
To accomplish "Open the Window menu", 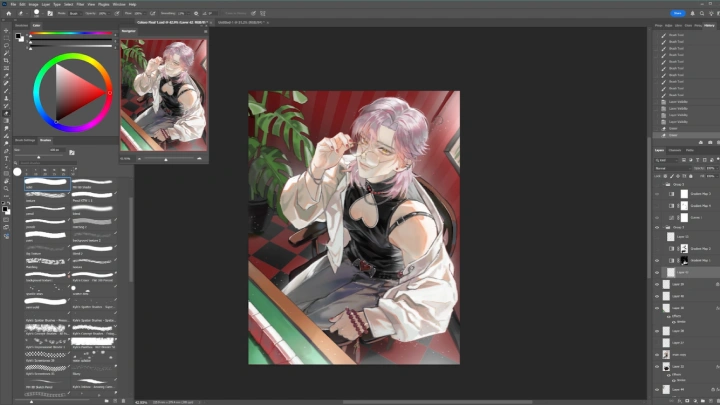I will (119, 4).
